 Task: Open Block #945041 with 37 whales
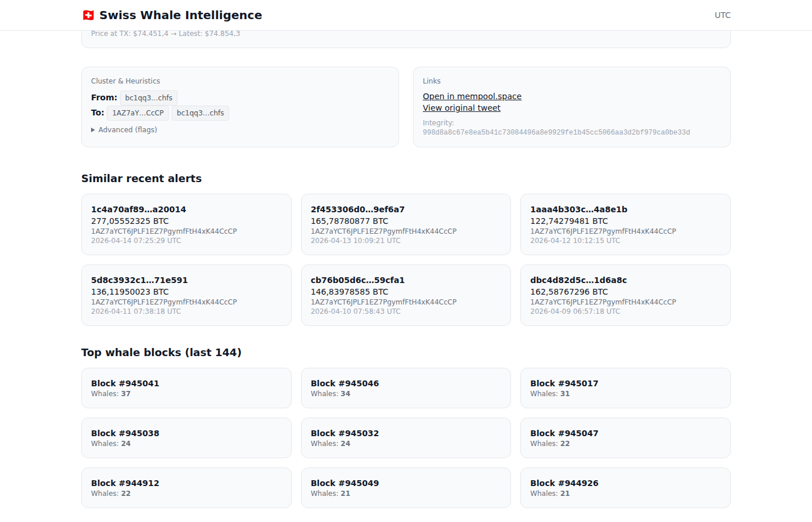coord(186,388)
